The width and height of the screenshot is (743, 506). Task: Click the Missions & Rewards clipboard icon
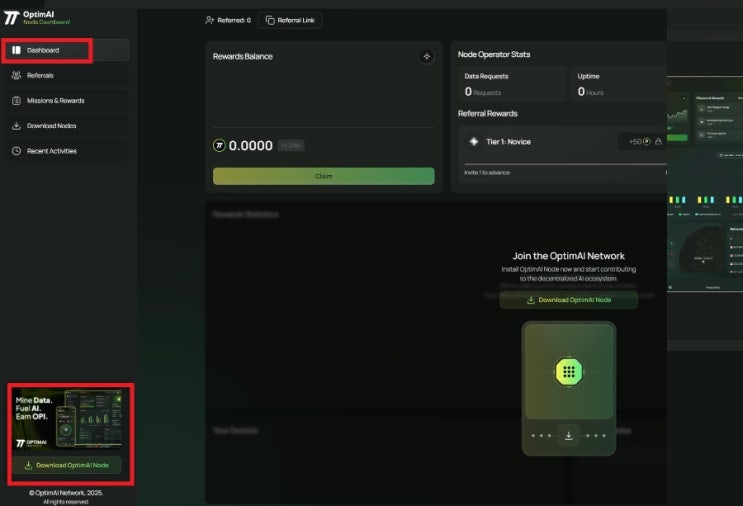click(x=16, y=100)
